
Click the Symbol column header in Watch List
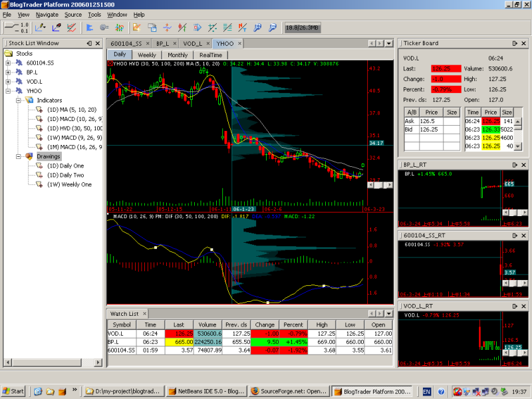(x=122, y=325)
